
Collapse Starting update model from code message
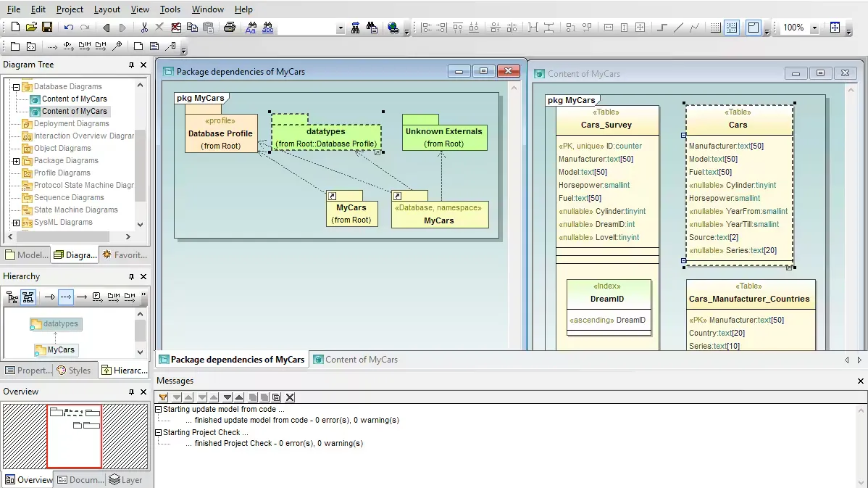pyautogui.click(x=159, y=410)
